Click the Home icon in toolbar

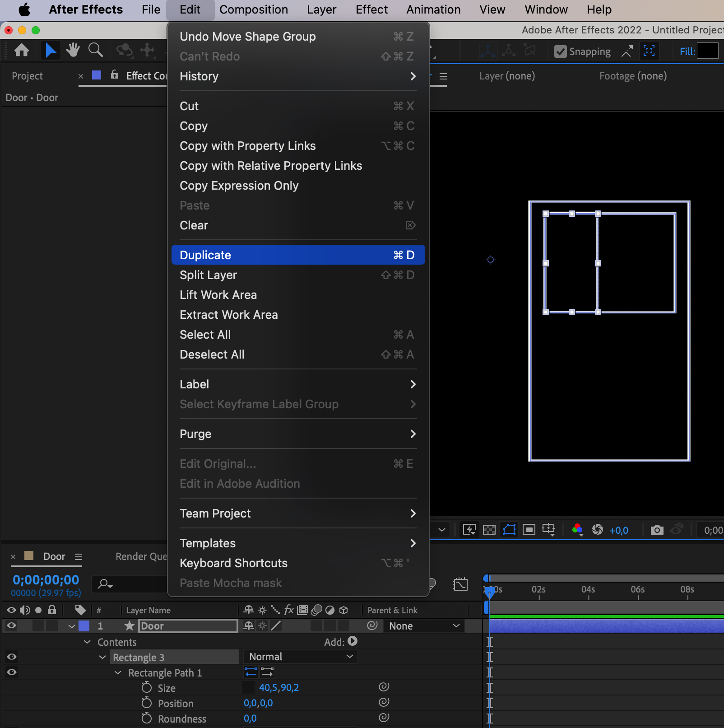(x=22, y=50)
